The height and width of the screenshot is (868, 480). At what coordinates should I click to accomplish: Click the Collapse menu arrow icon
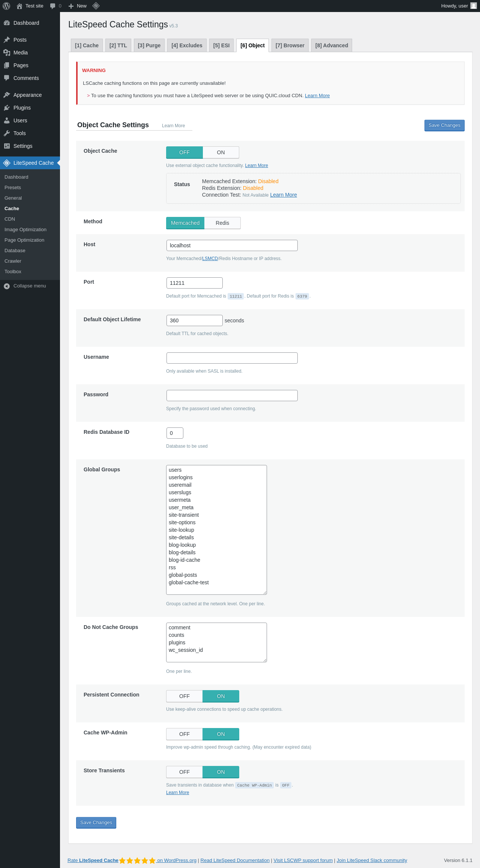tap(7, 286)
